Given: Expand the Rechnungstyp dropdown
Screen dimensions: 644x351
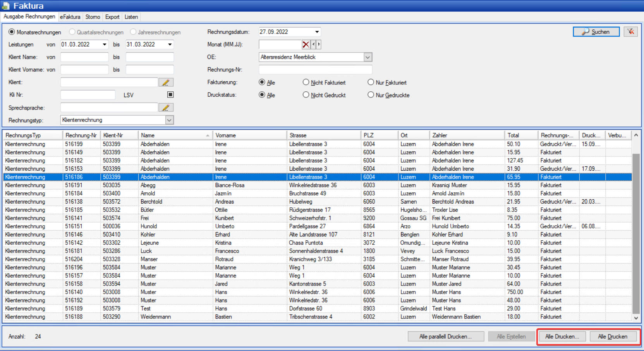Looking at the screenshot, I should [169, 120].
